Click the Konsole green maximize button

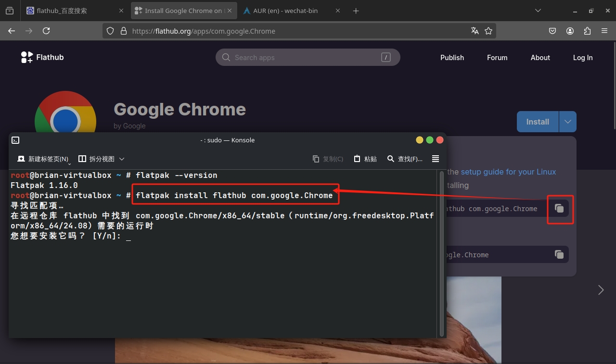click(430, 140)
